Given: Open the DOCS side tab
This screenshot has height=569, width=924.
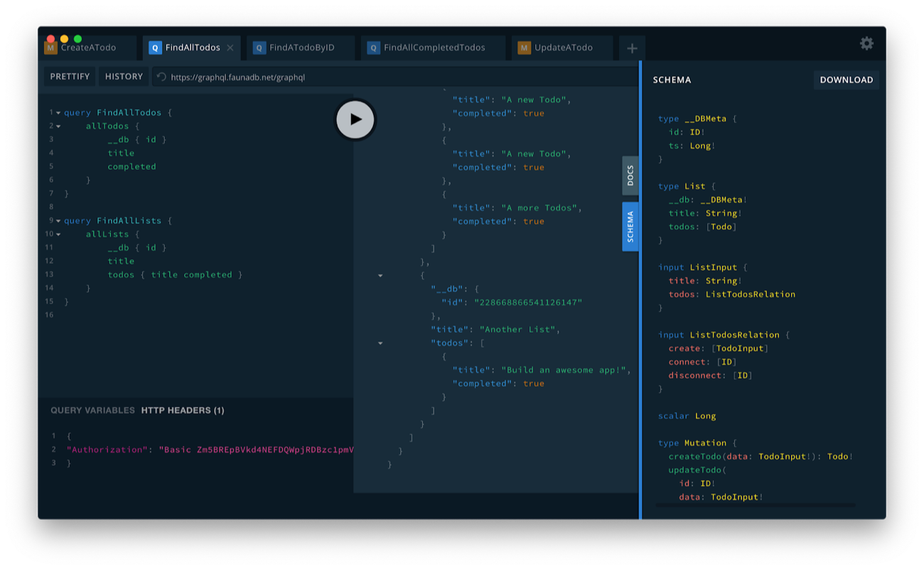Looking at the screenshot, I should tap(630, 176).
